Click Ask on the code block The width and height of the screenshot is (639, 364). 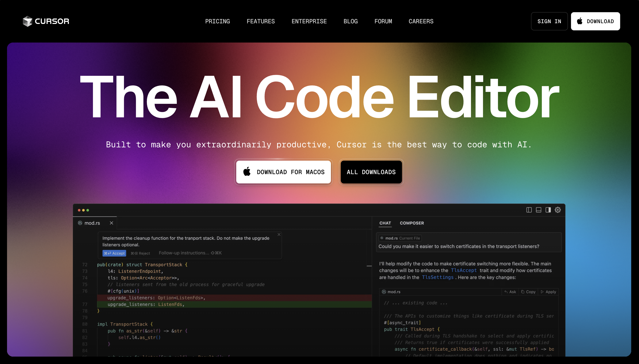(x=510, y=292)
